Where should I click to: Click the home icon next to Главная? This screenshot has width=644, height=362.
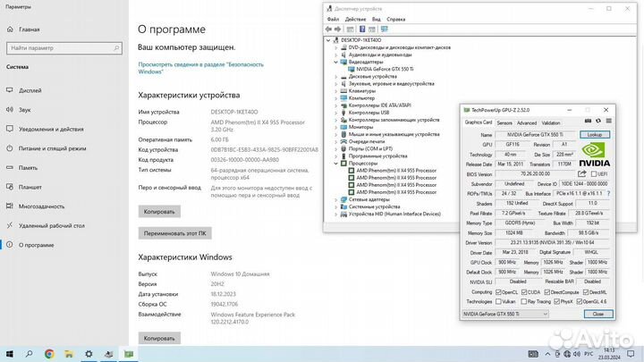pyautogui.click(x=10, y=29)
